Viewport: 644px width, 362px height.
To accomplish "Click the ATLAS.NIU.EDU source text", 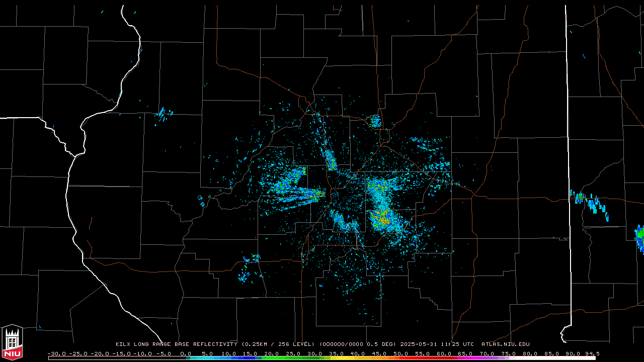I will point(506,344).
